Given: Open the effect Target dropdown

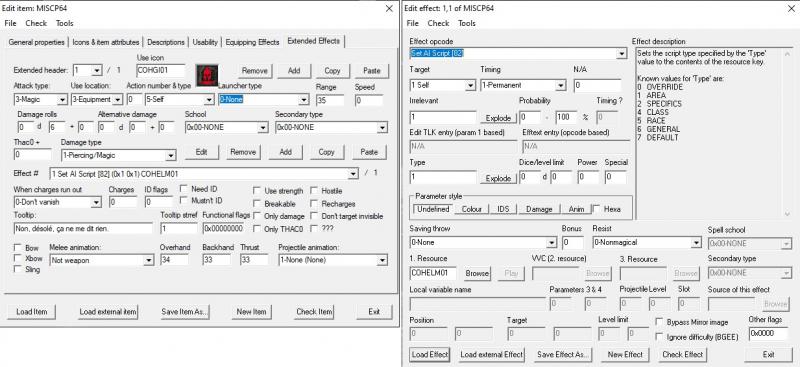Looking at the screenshot, I should (470, 86).
